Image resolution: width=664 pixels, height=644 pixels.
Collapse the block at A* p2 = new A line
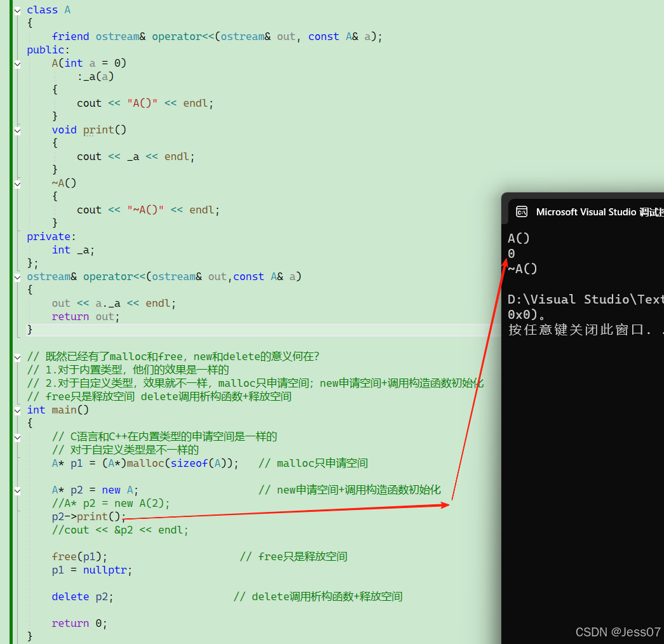click(x=17, y=491)
